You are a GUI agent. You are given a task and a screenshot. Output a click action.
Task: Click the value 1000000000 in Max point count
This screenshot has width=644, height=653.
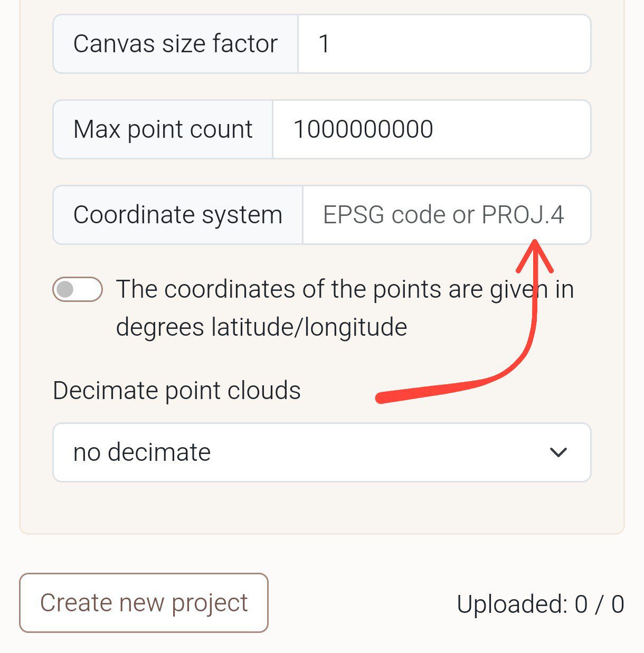[363, 129]
